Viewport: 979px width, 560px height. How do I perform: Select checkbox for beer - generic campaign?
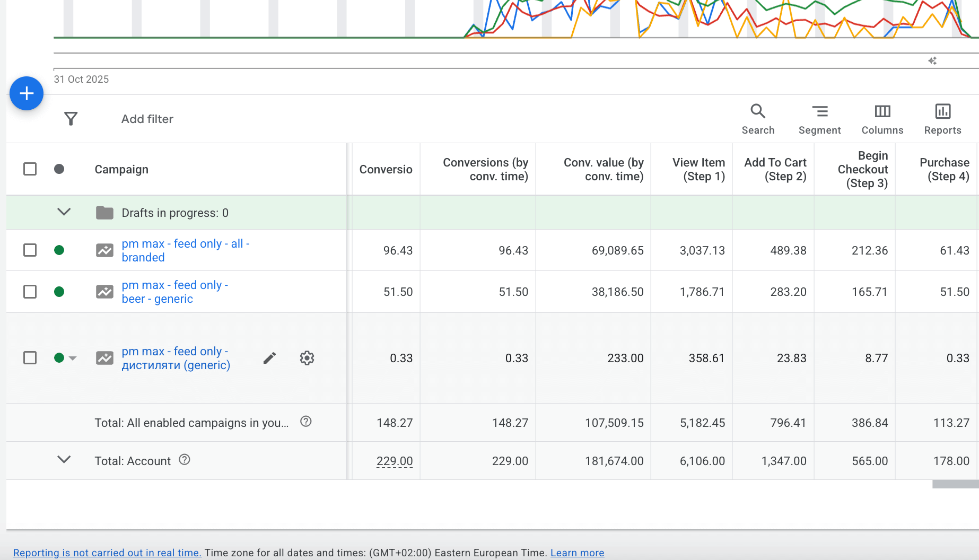coord(30,292)
